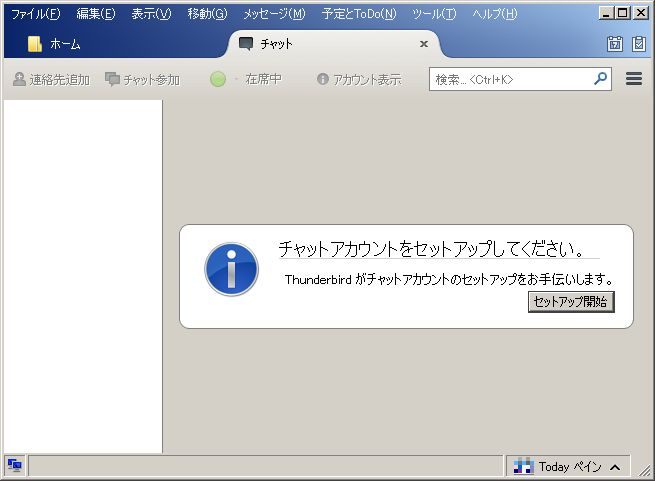Open the ヘルプ(H) menu

pos(495,14)
